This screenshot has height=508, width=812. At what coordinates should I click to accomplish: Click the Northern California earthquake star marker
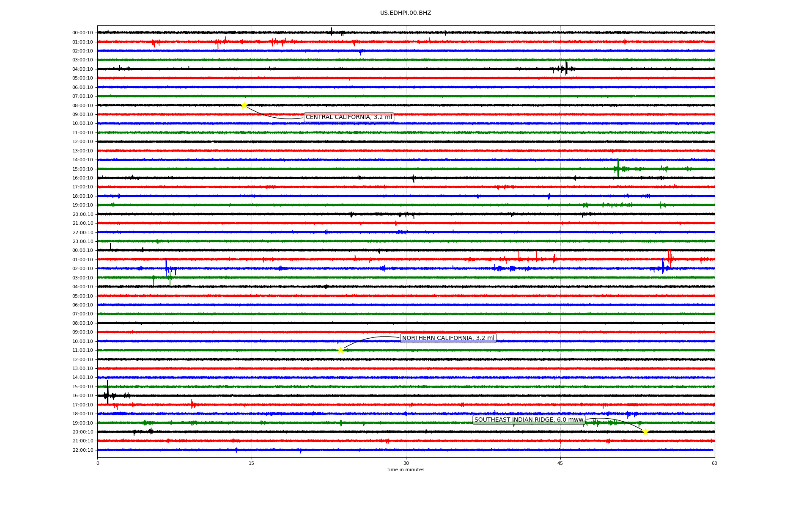tap(340, 350)
